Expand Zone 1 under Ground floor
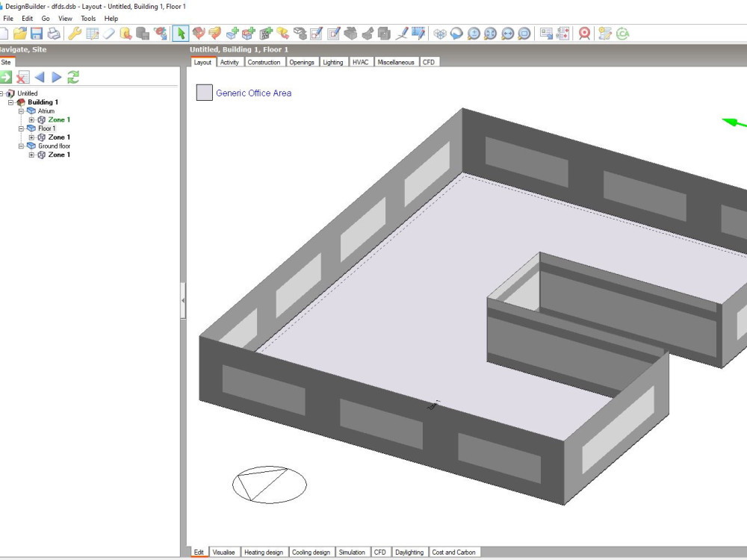Viewport: 747px width, 560px height. [x=31, y=155]
